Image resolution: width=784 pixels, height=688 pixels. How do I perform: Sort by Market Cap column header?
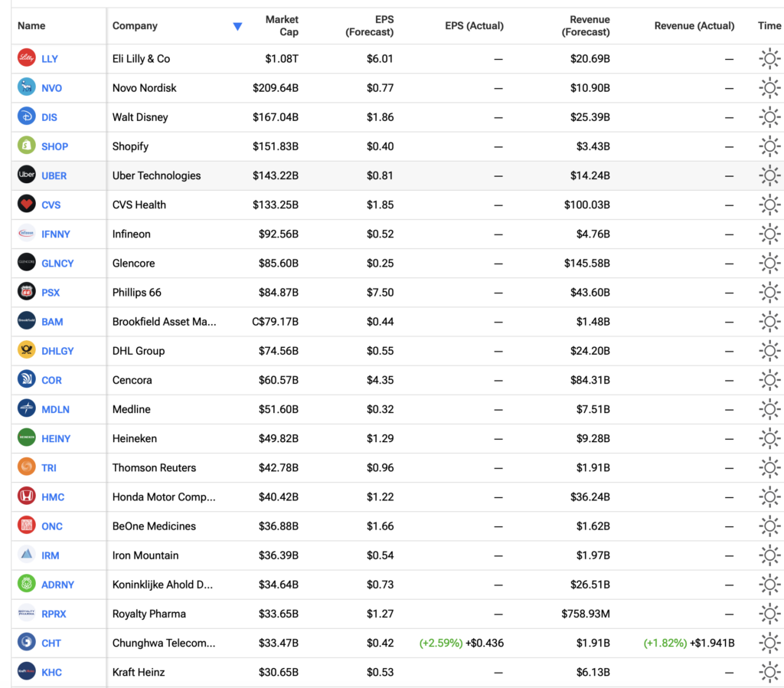coord(282,25)
